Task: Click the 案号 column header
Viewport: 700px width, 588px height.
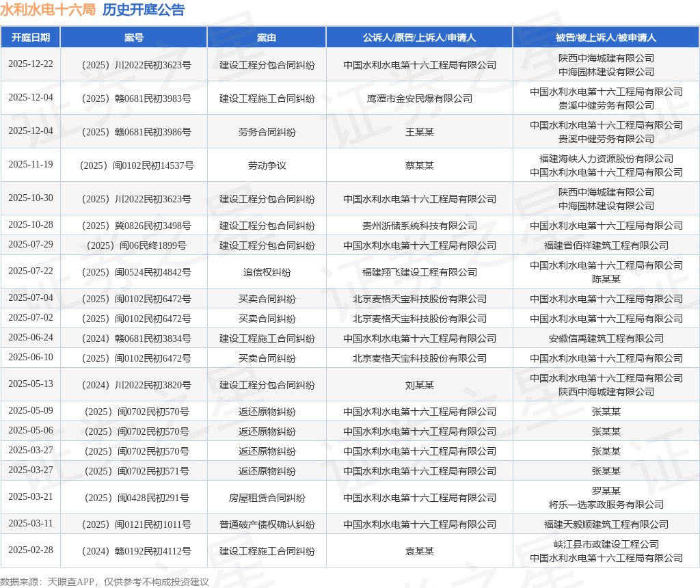Action: (134, 38)
